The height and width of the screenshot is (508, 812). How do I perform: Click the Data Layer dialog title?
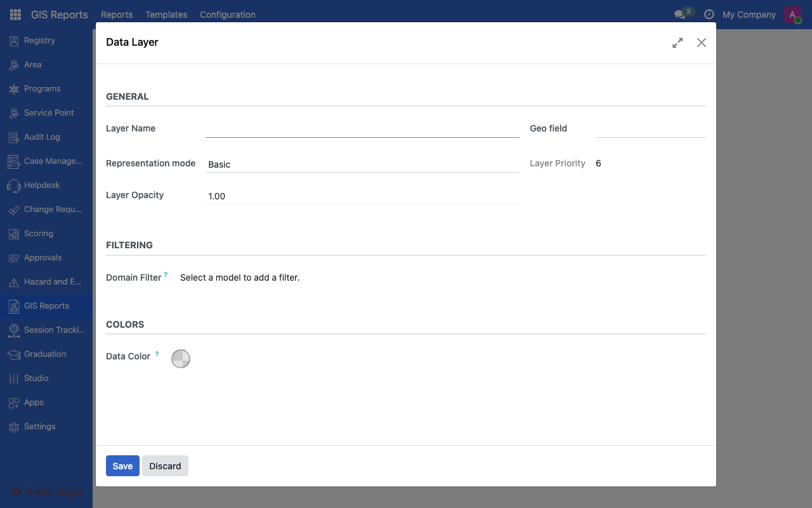pyautogui.click(x=132, y=43)
